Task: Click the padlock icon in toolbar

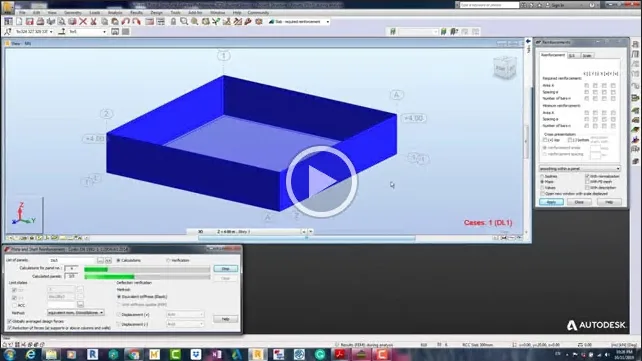Action: click(x=173, y=21)
